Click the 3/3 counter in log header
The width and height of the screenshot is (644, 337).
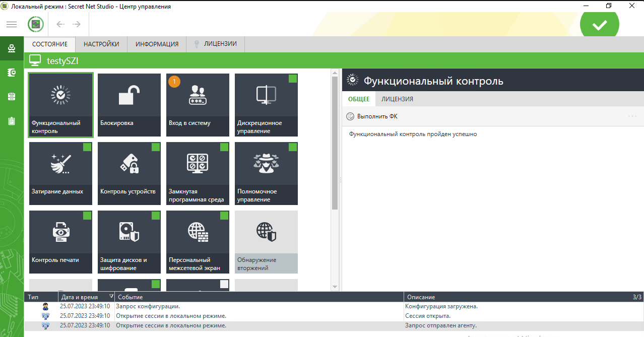[x=637, y=297]
